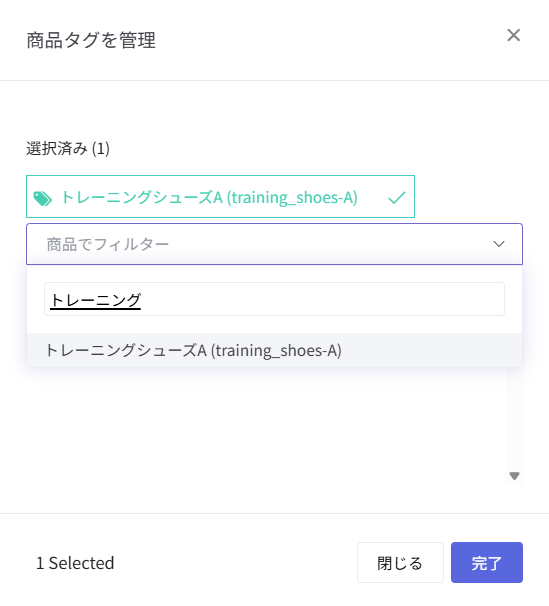Focus the search field containing トレーニング
549x606 pixels.
tap(274, 299)
